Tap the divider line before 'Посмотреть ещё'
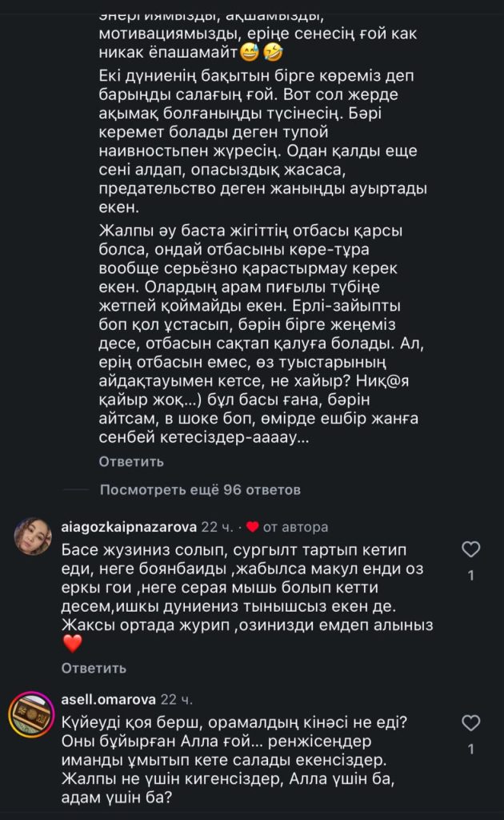 click(76, 489)
